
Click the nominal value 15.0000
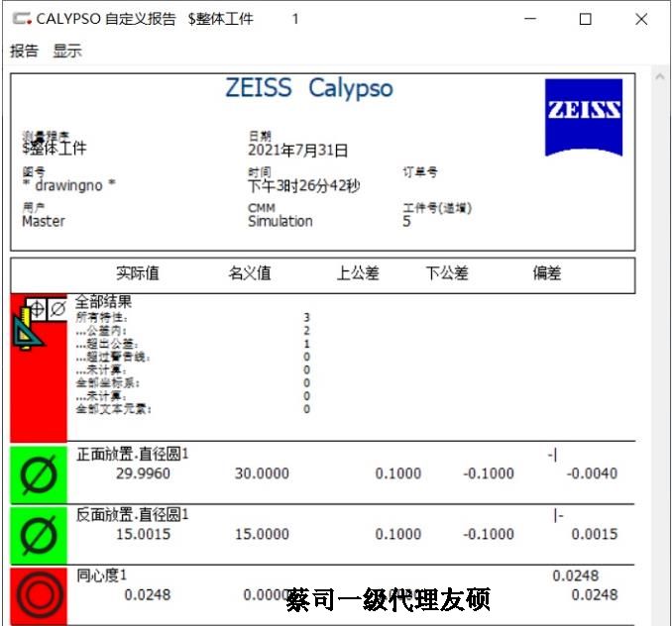pyautogui.click(x=262, y=534)
